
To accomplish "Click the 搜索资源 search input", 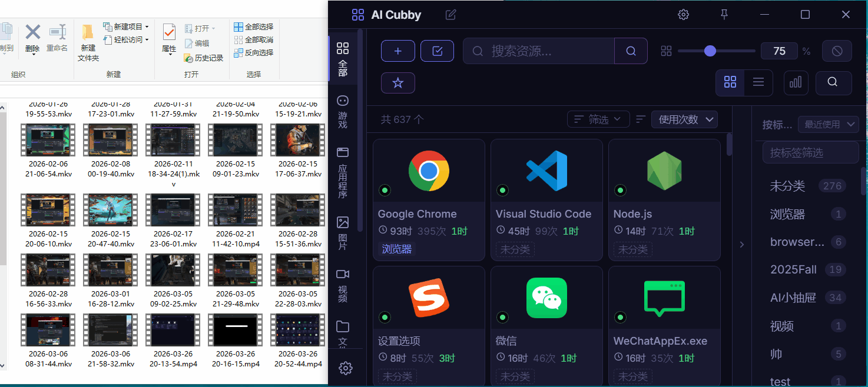I will [x=539, y=51].
